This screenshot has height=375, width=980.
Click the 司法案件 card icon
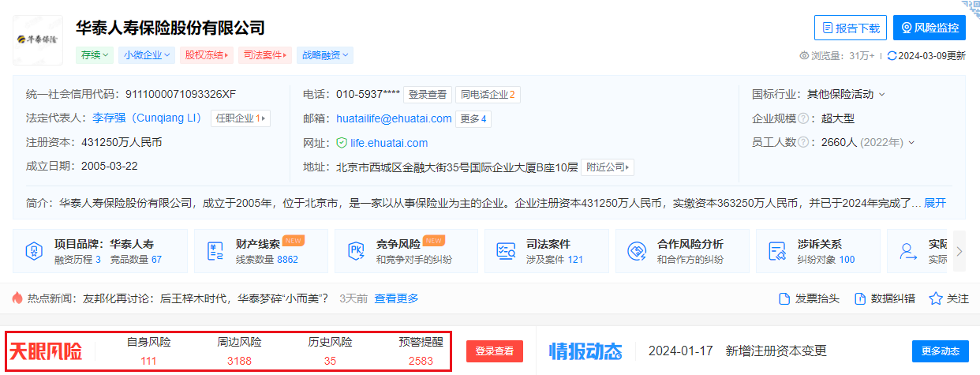(x=505, y=251)
